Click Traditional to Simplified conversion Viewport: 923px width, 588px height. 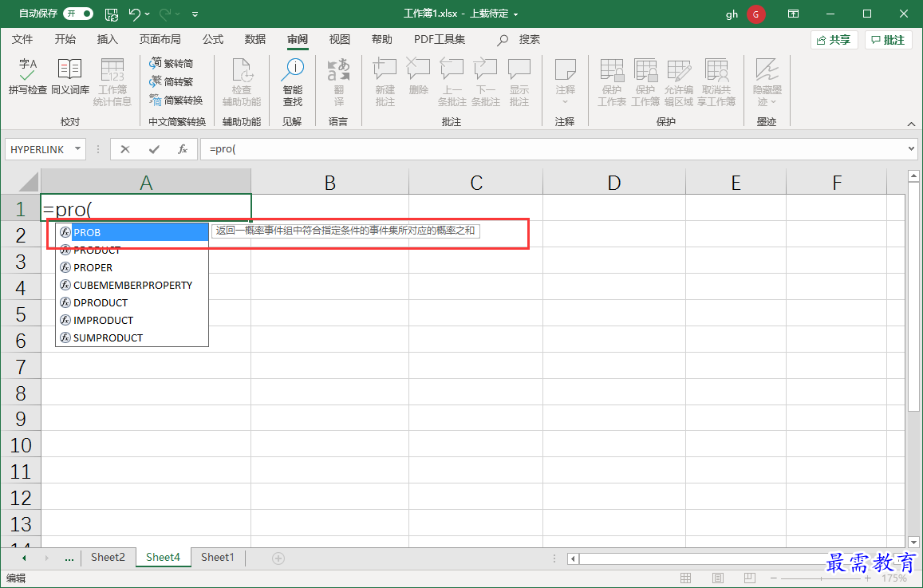pos(172,64)
